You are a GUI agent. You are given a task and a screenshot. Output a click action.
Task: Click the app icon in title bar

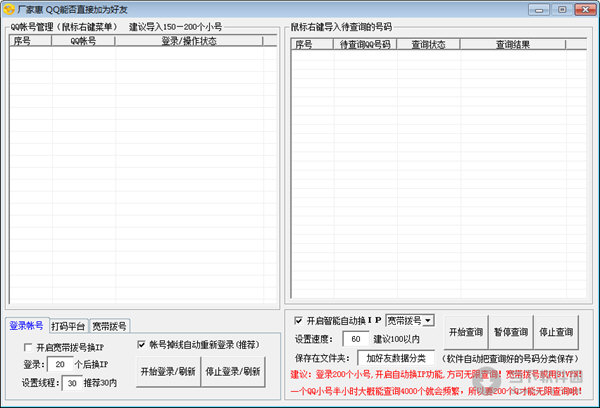[x=8, y=9]
